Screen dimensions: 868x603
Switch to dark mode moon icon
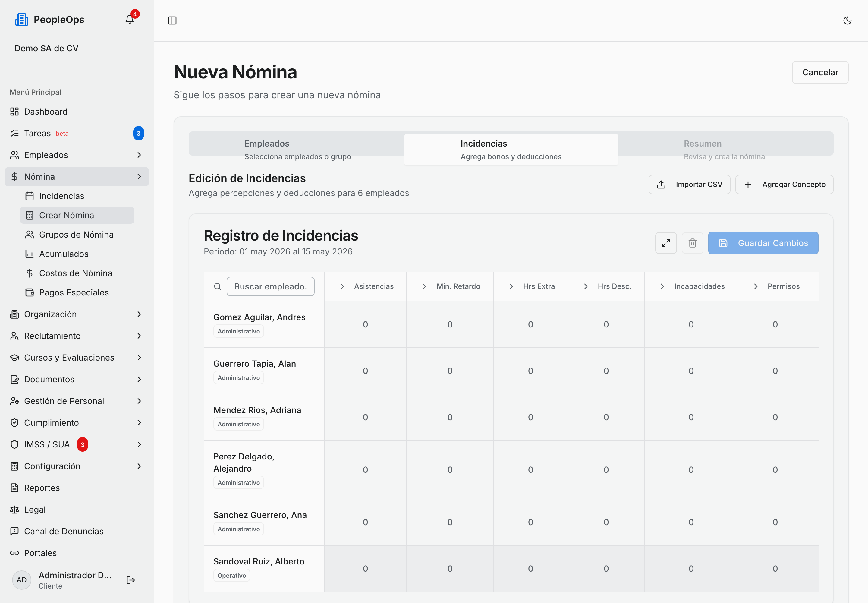tap(847, 21)
